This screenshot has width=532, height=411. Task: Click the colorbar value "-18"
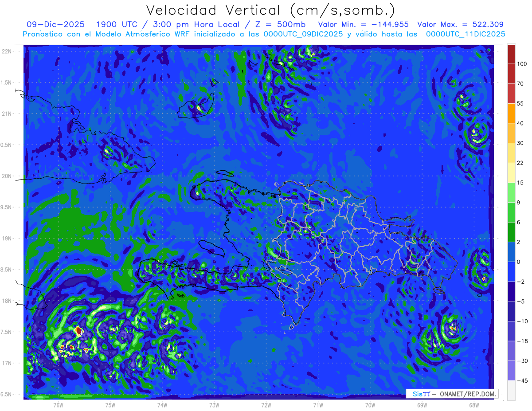tap(522, 341)
